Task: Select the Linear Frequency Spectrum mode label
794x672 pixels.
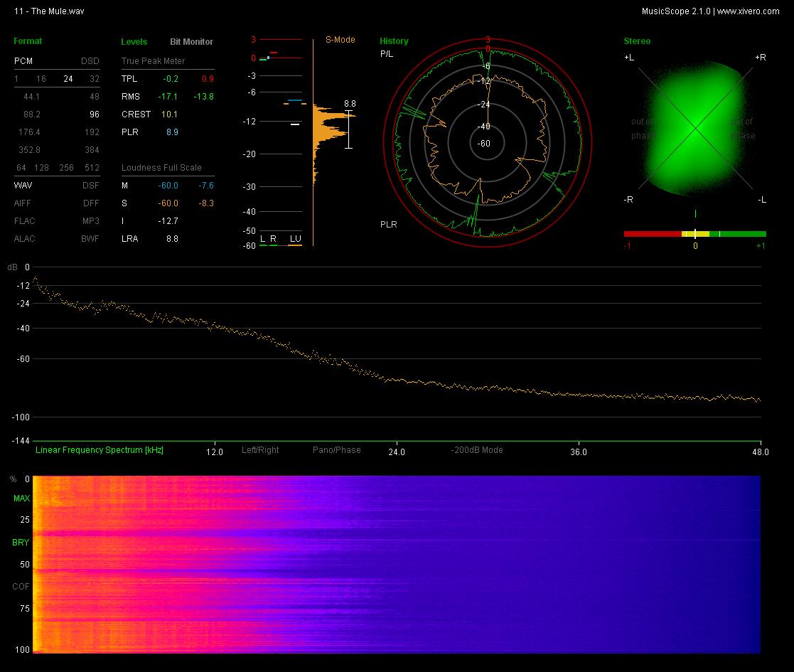Action: point(100,449)
